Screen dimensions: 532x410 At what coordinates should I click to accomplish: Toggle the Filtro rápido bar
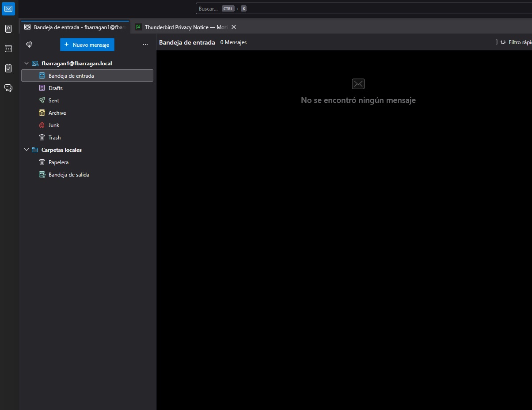[x=516, y=42]
